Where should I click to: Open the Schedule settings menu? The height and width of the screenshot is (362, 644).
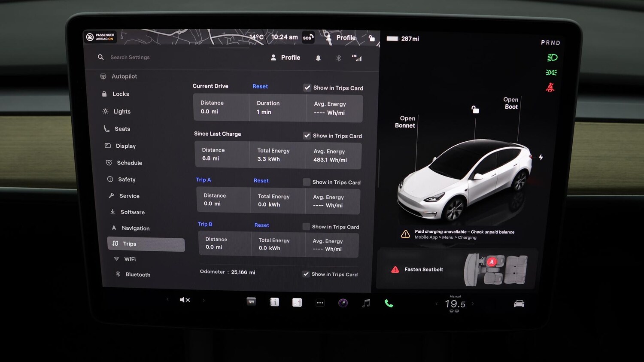pos(124,163)
